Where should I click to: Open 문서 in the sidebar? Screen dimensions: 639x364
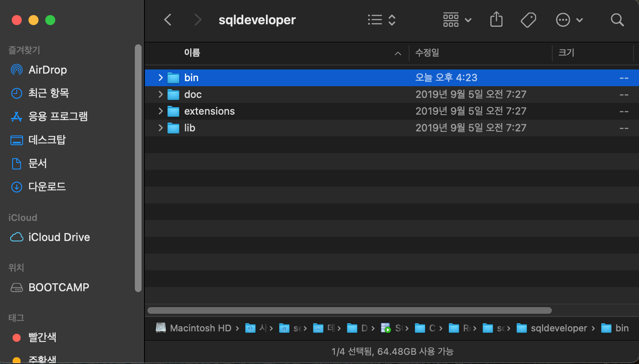click(28, 163)
